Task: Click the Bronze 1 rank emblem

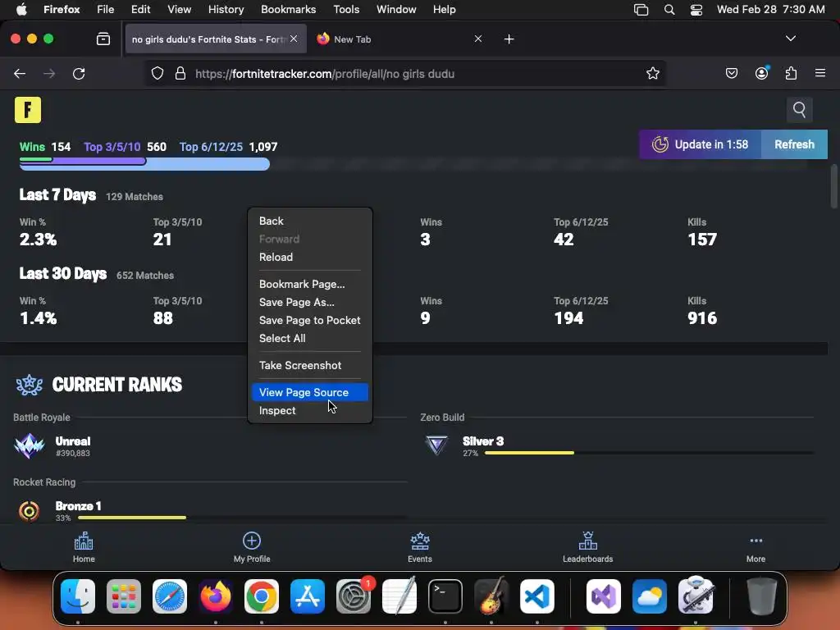Action: (x=29, y=511)
